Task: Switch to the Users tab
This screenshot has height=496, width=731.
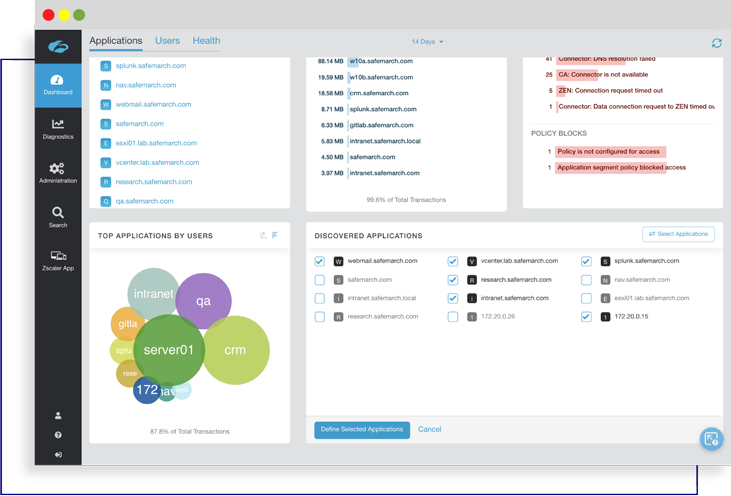Action: point(167,41)
